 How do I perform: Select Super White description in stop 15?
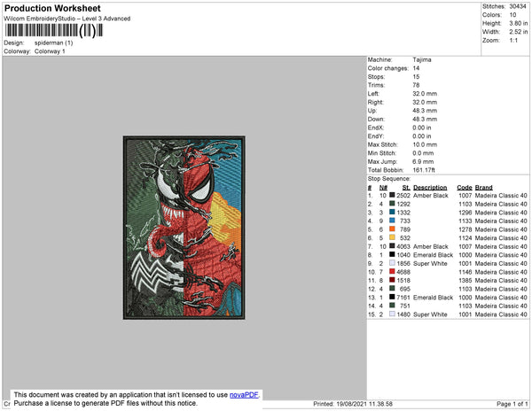click(x=430, y=314)
